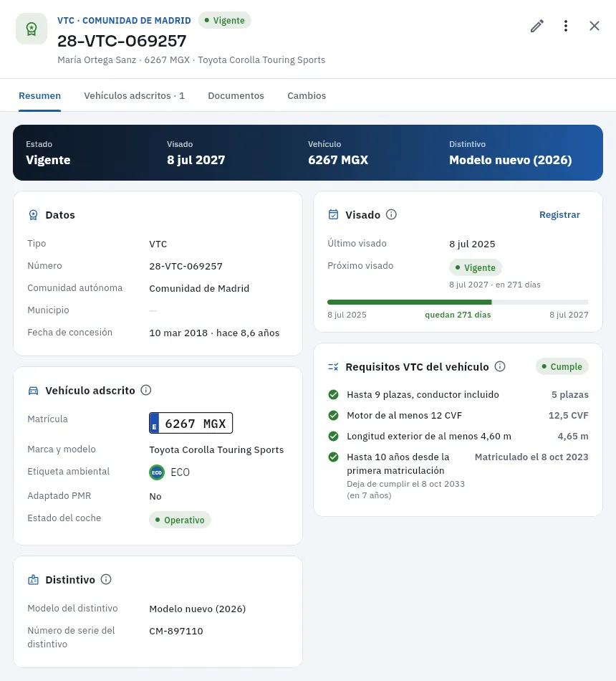
Task: Click the car icon in Vehículo adscrito
Action: 33,391
